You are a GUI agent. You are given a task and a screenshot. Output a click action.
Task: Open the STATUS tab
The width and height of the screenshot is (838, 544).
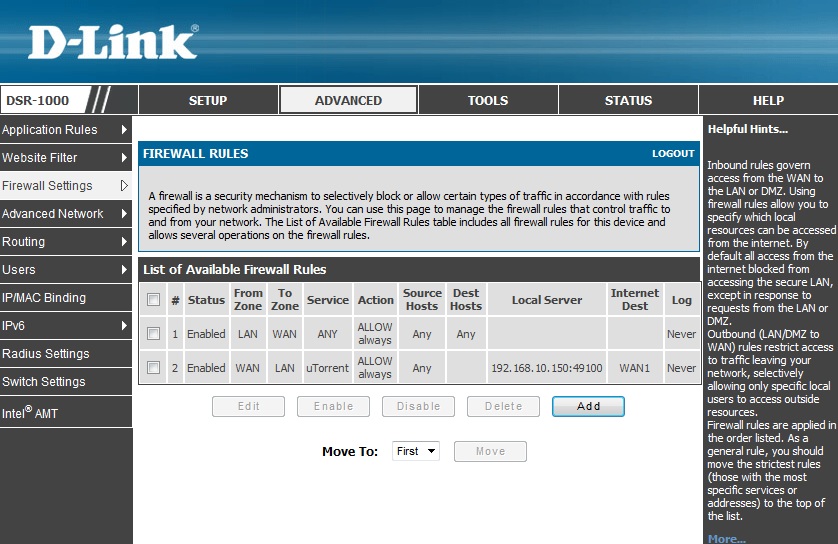pyautogui.click(x=628, y=100)
